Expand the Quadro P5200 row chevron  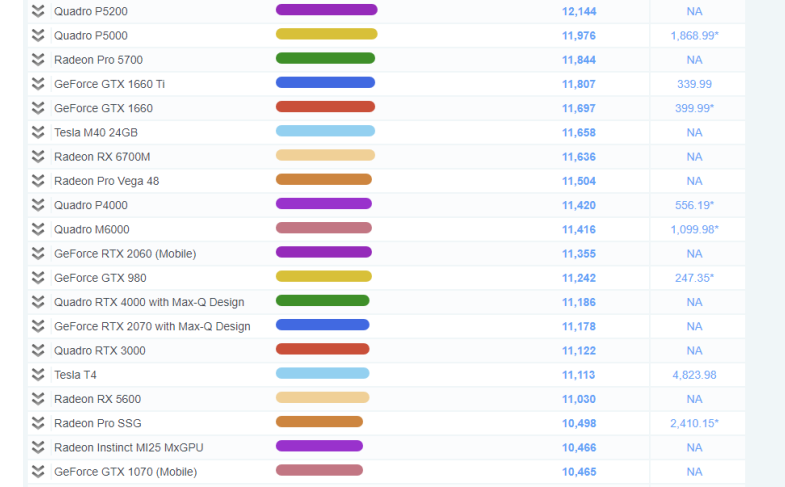point(38,11)
